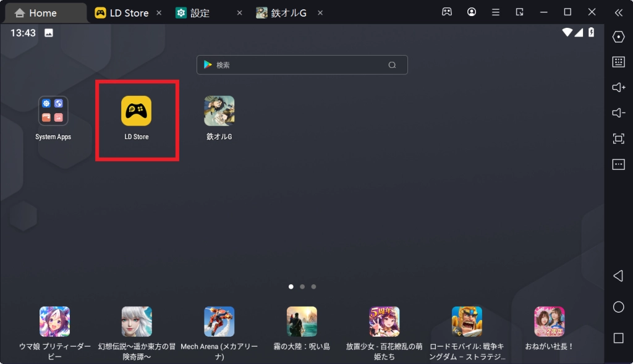The height and width of the screenshot is (364, 633).
Task: Click the screenshot notification icon in status bar
Action: (x=49, y=33)
